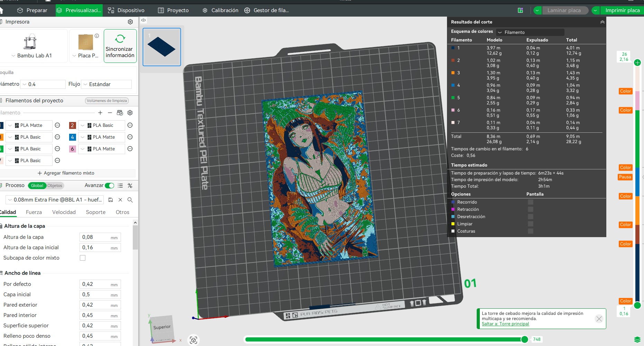Select plate 1 thumbnail
The width and height of the screenshot is (644, 346).
pyautogui.click(x=162, y=47)
